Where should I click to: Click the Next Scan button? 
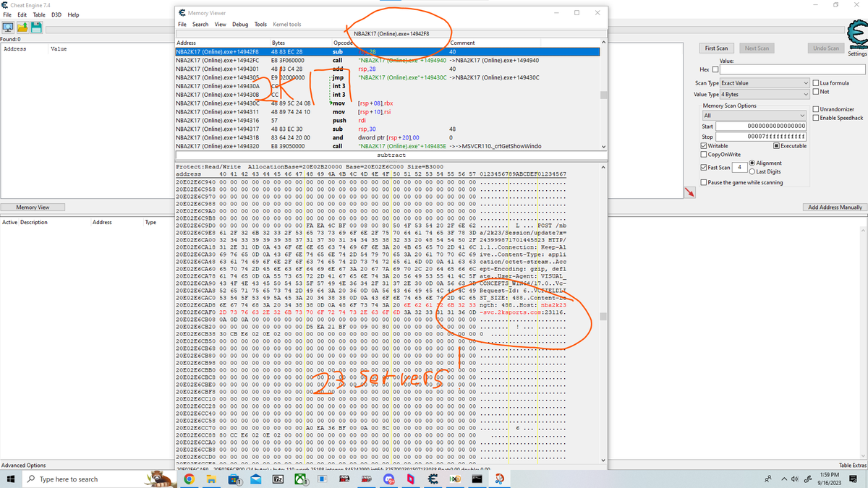[x=757, y=48]
